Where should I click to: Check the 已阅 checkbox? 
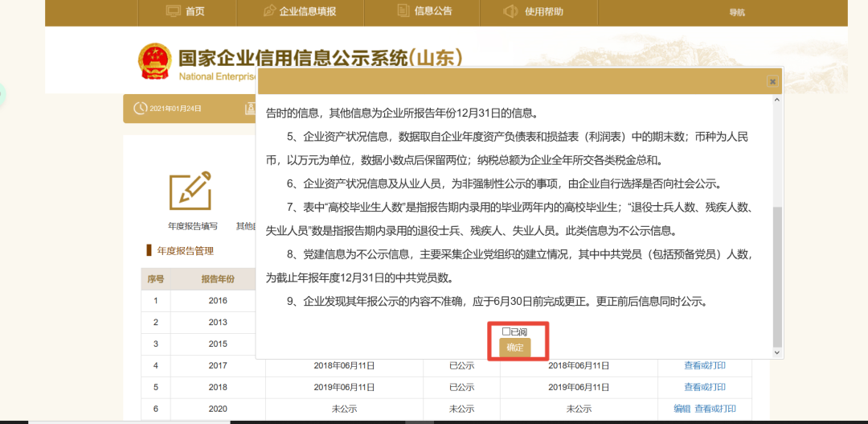coord(506,331)
